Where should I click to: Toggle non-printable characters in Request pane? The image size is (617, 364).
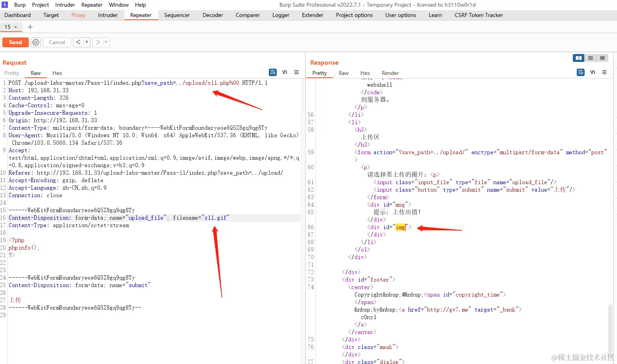(285, 73)
